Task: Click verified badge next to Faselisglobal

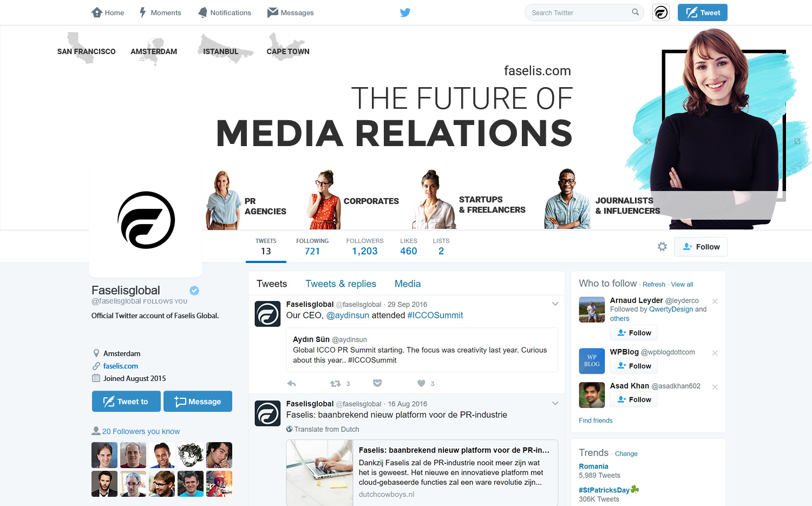Action: pos(194,291)
